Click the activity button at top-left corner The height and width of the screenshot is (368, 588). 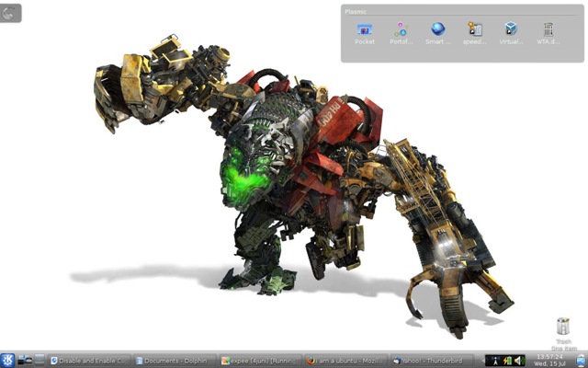point(10,13)
